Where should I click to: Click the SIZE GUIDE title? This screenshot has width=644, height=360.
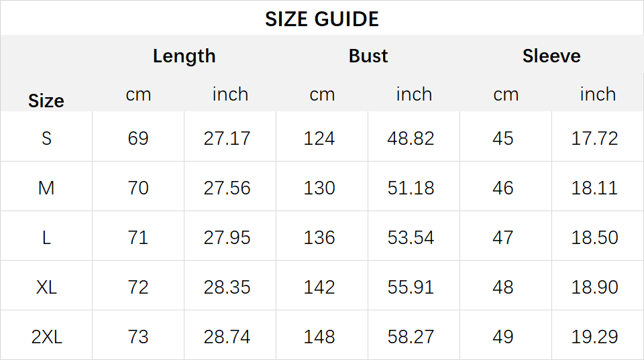(321, 19)
